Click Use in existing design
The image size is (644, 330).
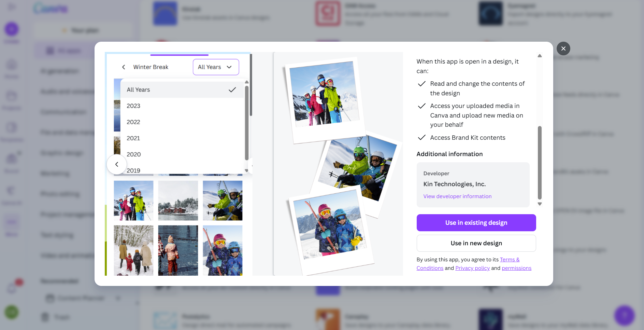tap(476, 223)
